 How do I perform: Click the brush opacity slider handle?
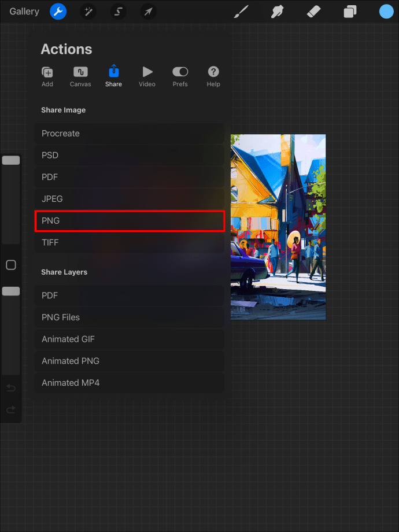coord(11,291)
